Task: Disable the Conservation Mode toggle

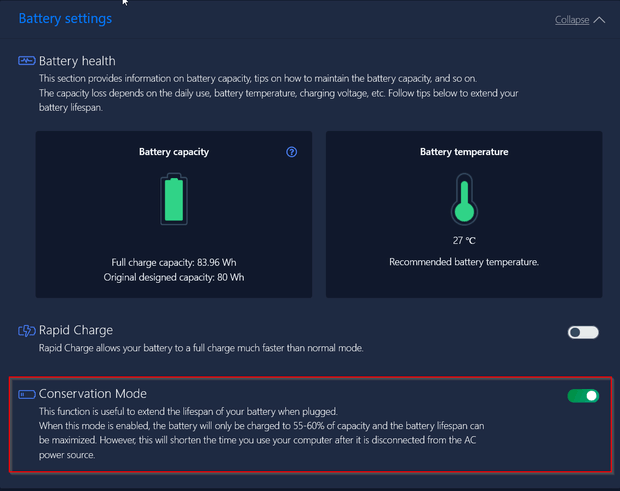Action: tap(583, 396)
